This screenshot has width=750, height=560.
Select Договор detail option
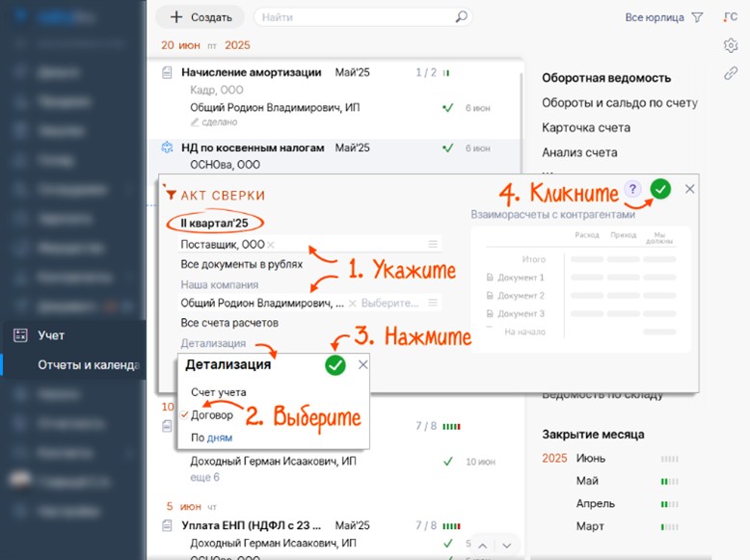pyautogui.click(x=211, y=415)
